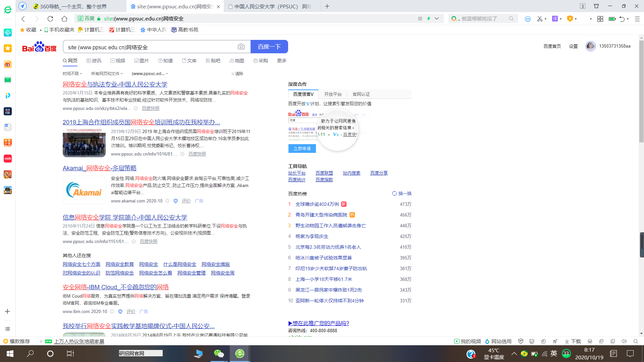Switch to the 图片 search tab
The height and width of the screenshot is (362, 644).
point(141,61)
